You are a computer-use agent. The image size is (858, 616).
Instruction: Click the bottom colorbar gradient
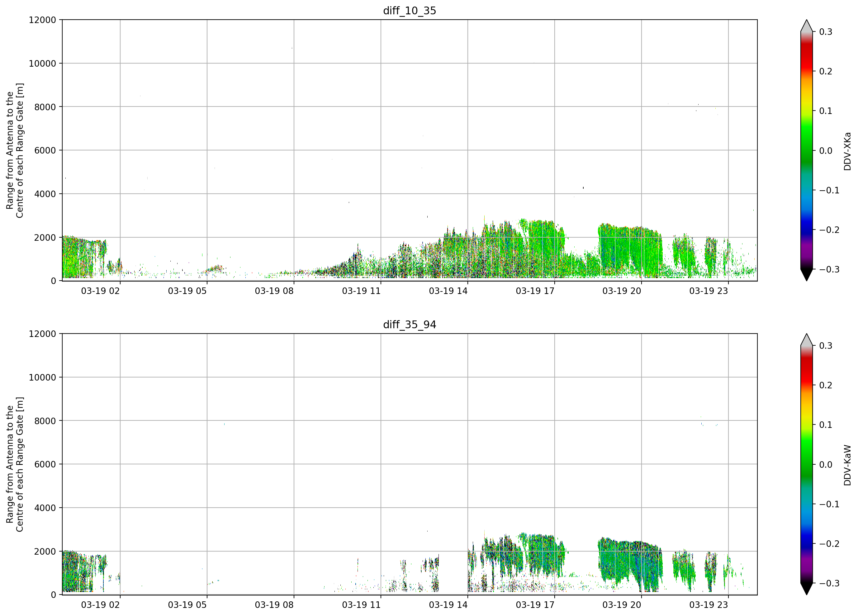click(806, 464)
